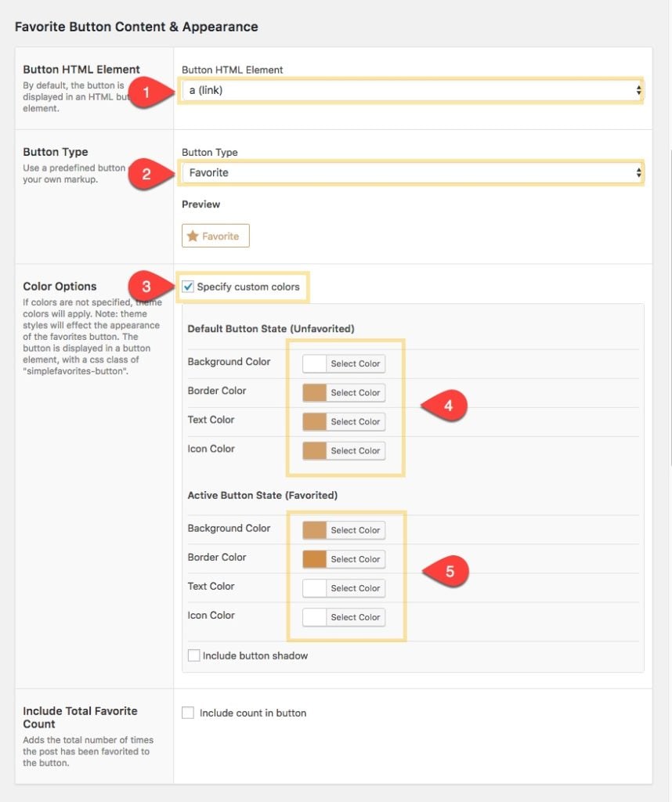Click the dropdown arrow next to 'a (link)'
Viewport: 672px width, 802px height.
(638, 89)
